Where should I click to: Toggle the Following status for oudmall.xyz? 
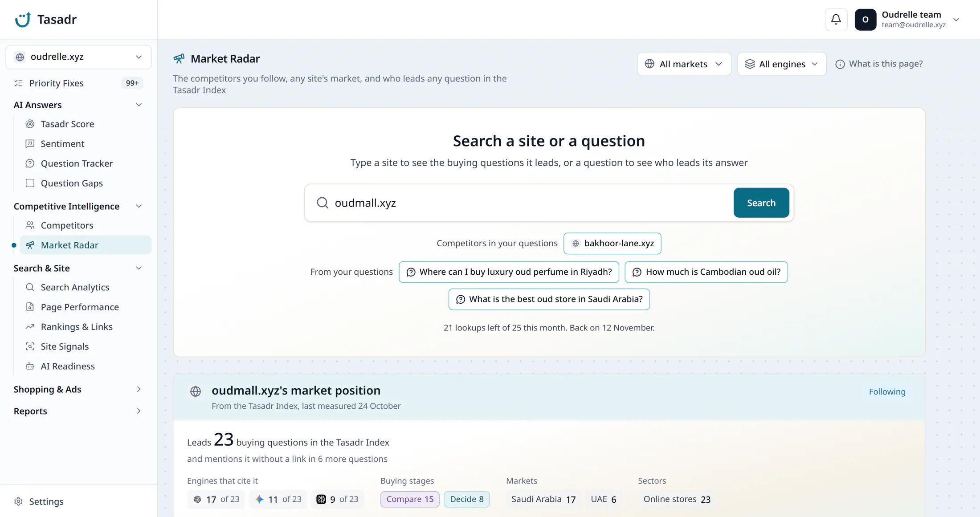[887, 391]
